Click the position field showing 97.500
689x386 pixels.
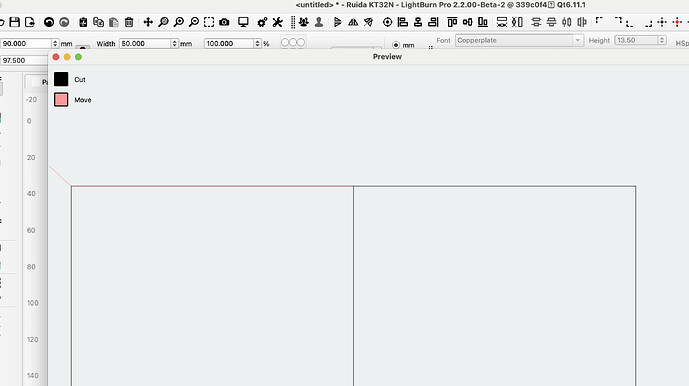[x=24, y=60]
